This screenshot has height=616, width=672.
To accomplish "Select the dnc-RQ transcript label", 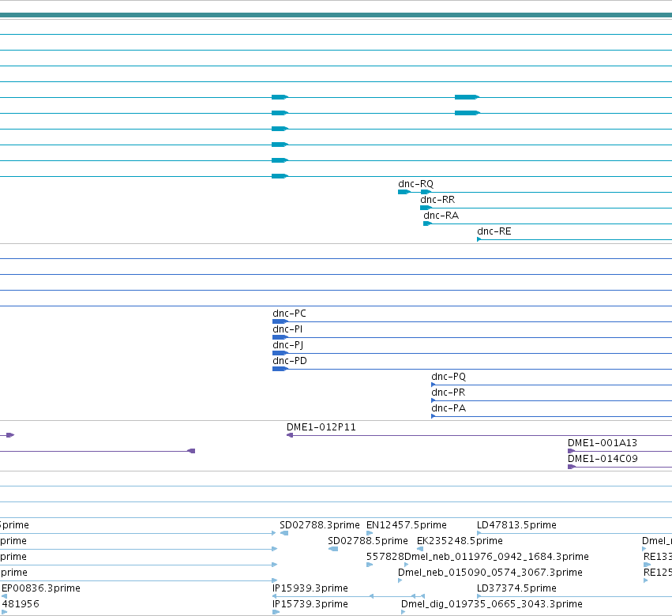I will point(415,184).
